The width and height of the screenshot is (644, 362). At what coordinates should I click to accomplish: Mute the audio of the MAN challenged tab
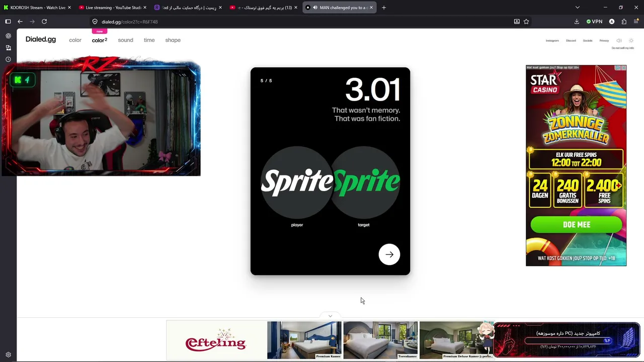[x=315, y=8]
